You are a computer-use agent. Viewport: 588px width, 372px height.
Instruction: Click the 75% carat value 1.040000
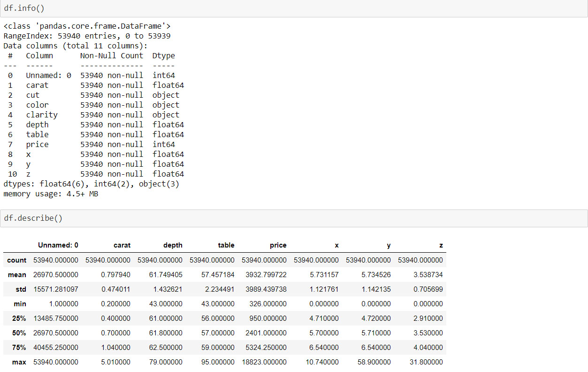click(115, 347)
